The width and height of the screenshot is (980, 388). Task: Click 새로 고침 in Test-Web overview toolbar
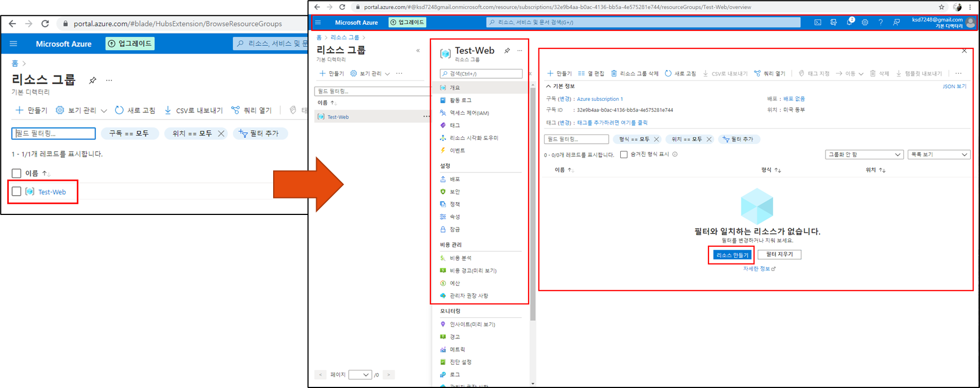(x=680, y=73)
